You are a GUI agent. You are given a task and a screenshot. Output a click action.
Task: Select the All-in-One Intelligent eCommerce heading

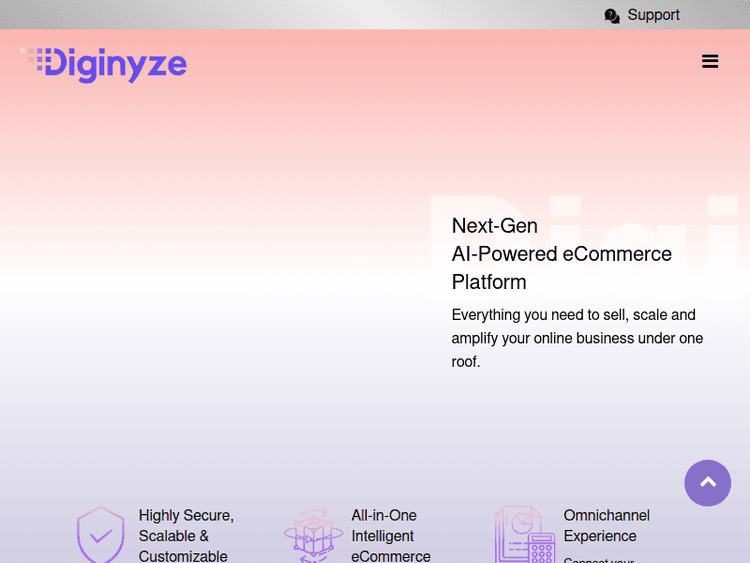[390, 536]
